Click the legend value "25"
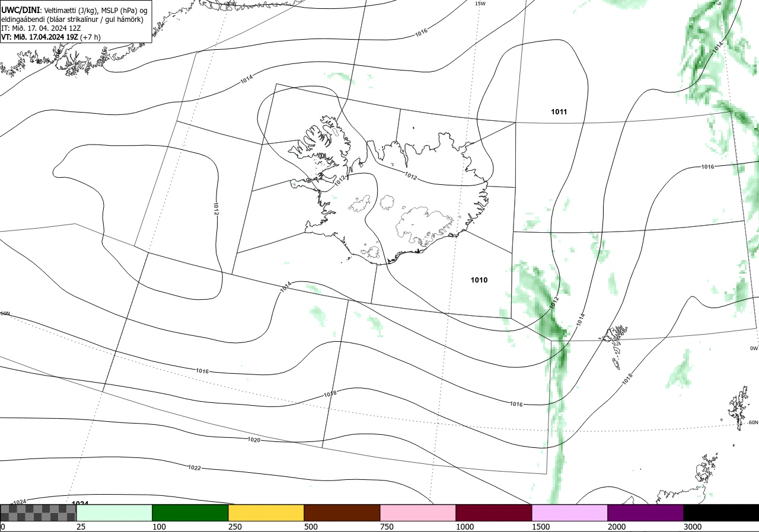The height and width of the screenshot is (532, 759). [81, 527]
